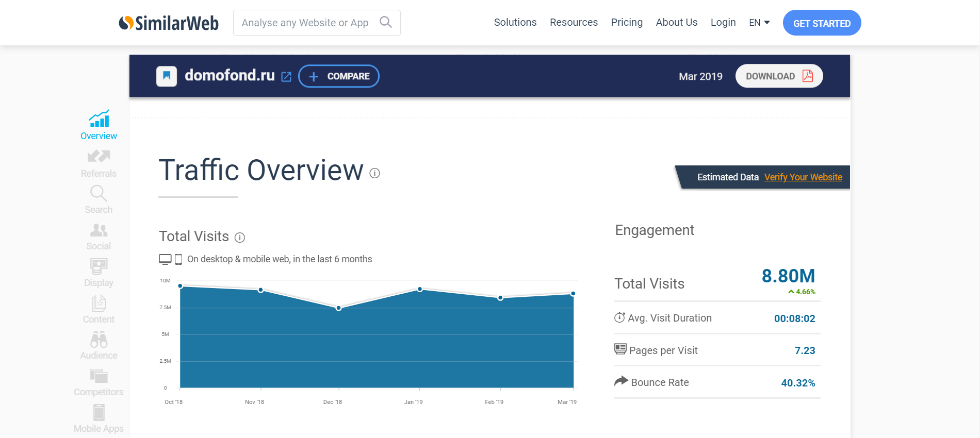Image resolution: width=980 pixels, height=438 pixels.
Task: Show Total Visits info tooltip
Action: click(240, 238)
